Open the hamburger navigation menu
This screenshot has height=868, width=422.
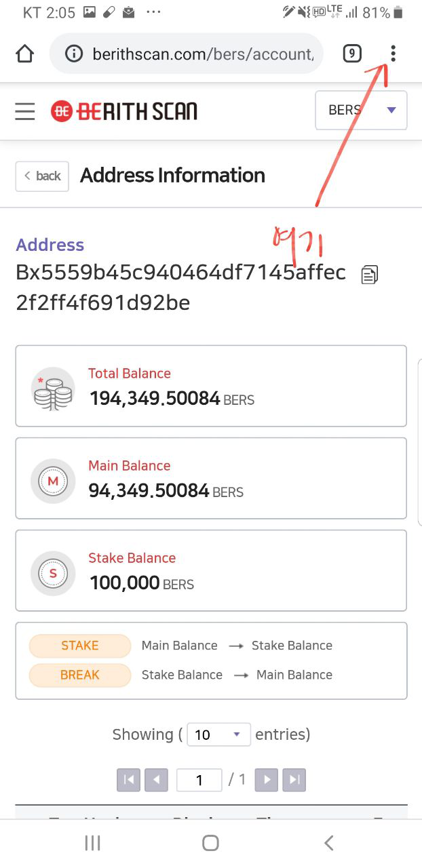(x=25, y=111)
